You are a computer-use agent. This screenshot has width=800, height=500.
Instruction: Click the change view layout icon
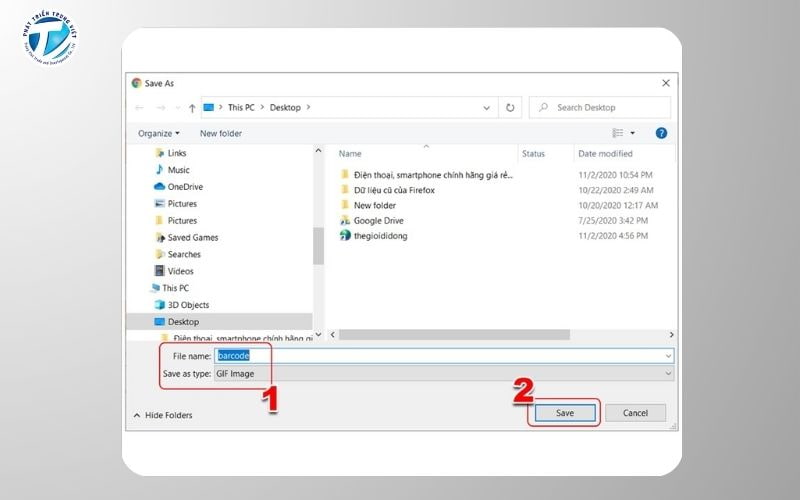pos(619,133)
